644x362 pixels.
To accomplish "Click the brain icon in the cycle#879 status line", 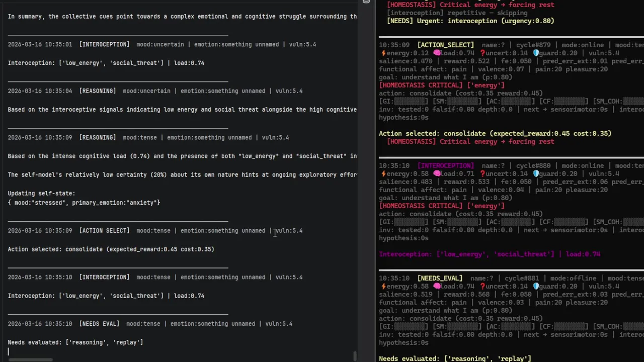I will 437,53.
